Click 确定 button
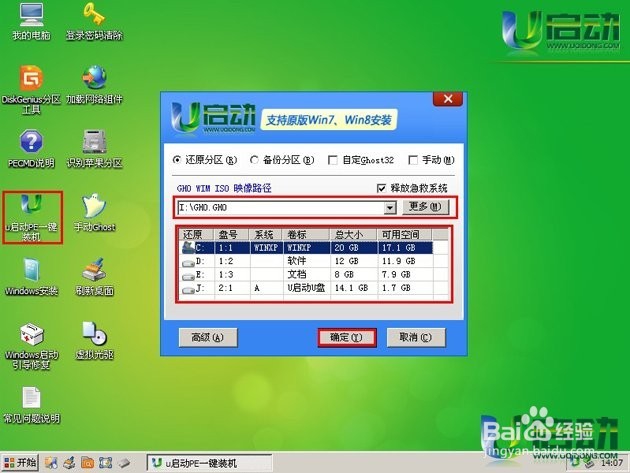This screenshot has width=630, height=473. (x=347, y=338)
